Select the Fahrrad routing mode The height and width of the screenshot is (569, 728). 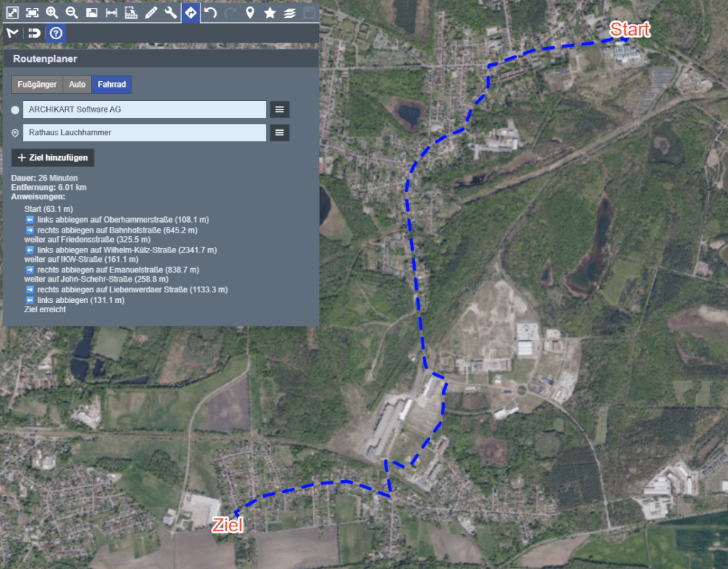coord(112,85)
